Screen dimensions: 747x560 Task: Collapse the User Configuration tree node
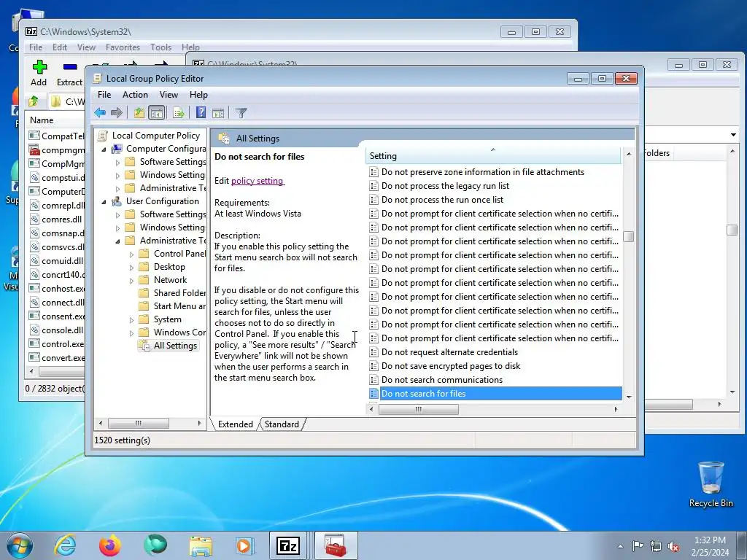(x=104, y=201)
